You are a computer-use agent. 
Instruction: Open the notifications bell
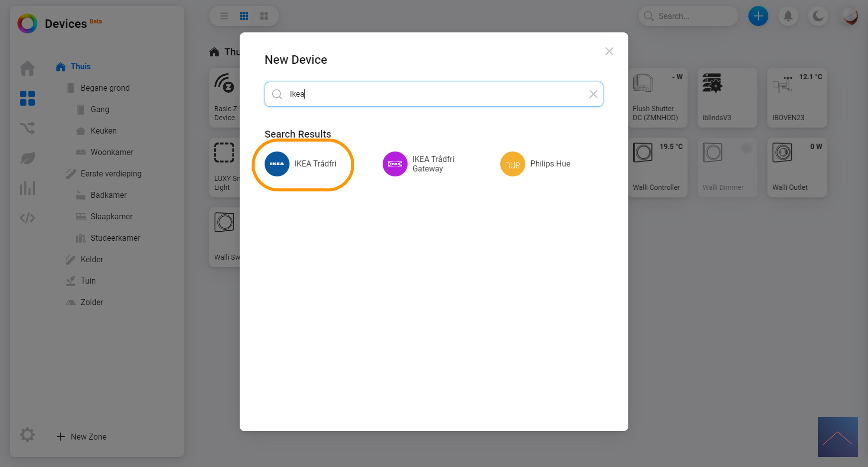click(x=788, y=16)
